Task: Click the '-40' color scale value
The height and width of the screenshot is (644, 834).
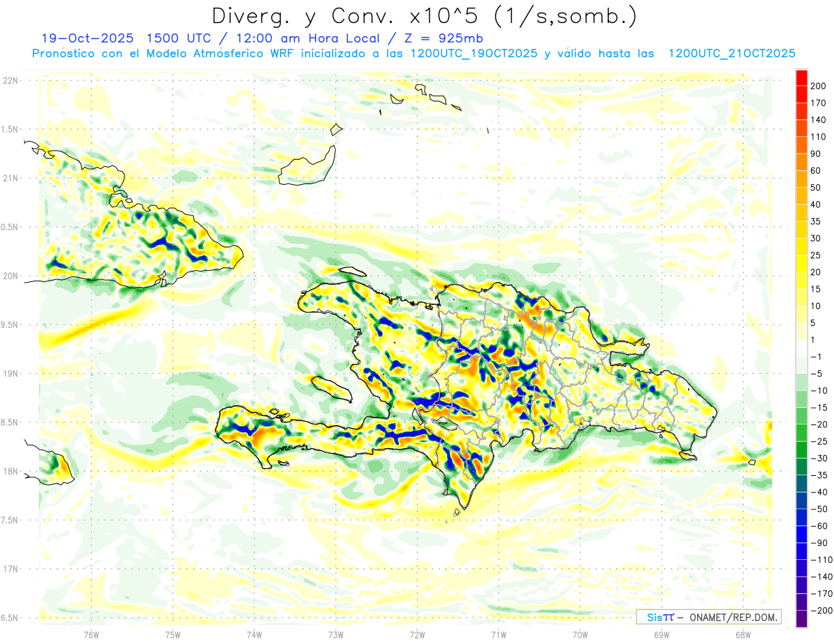Action: [819, 492]
